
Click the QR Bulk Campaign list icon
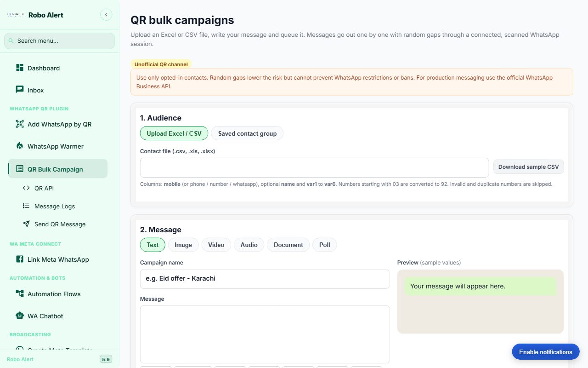[x=20, y=169]
